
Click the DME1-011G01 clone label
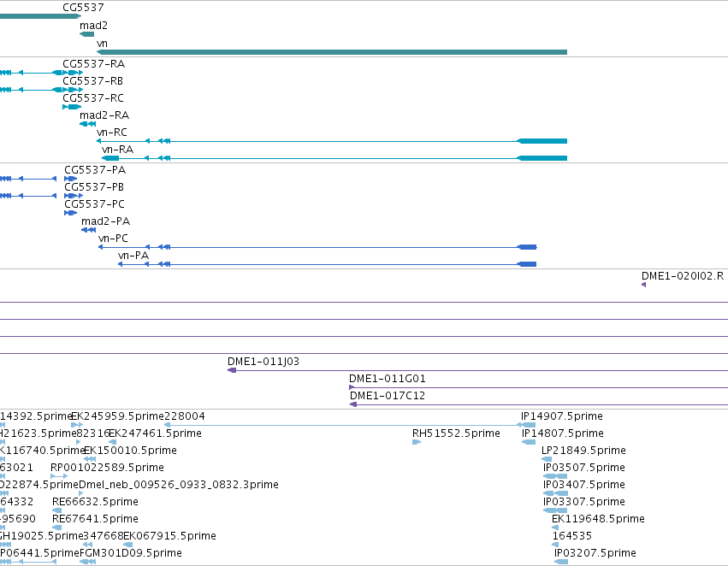(388, 379)
